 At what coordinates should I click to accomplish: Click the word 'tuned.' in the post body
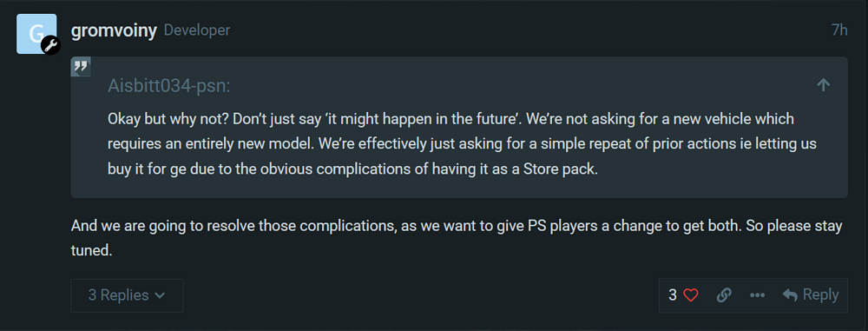pos(92,251)
